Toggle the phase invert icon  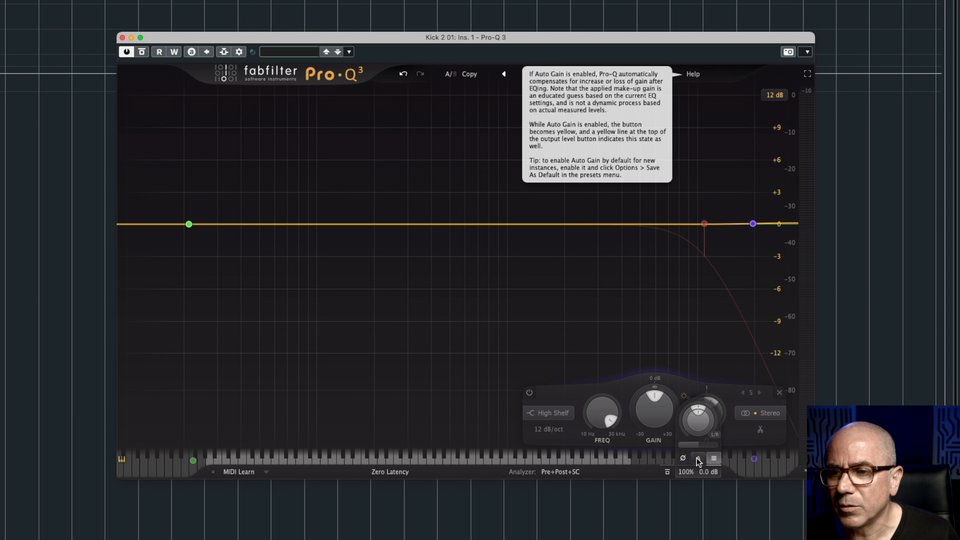tap(683, 458)
